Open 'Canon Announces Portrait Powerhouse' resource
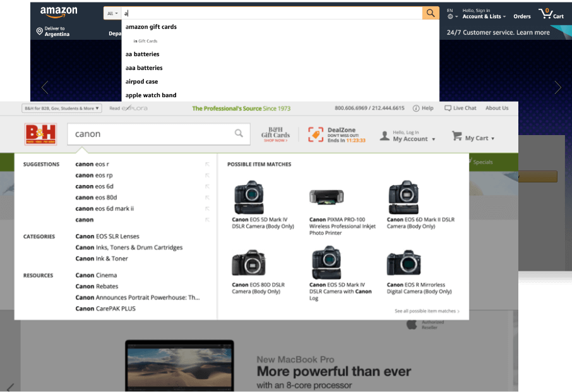 click(138, 297)
